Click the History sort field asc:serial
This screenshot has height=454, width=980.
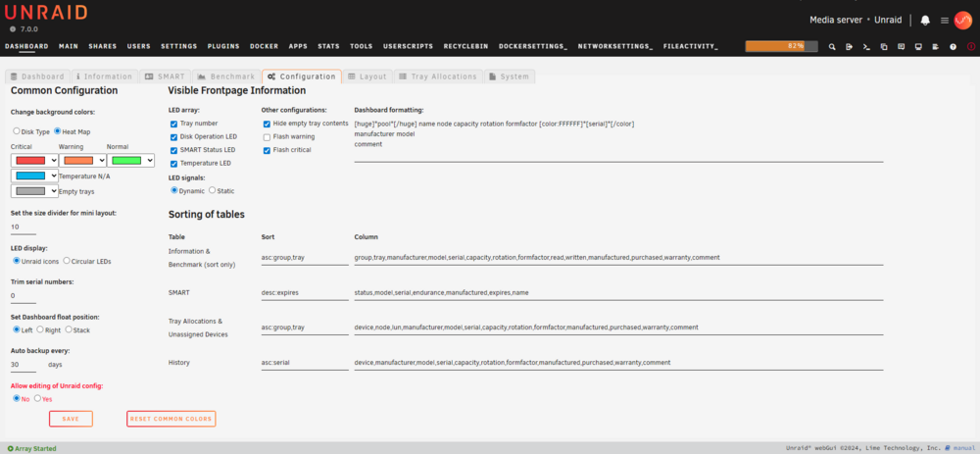tap(305, 363)
